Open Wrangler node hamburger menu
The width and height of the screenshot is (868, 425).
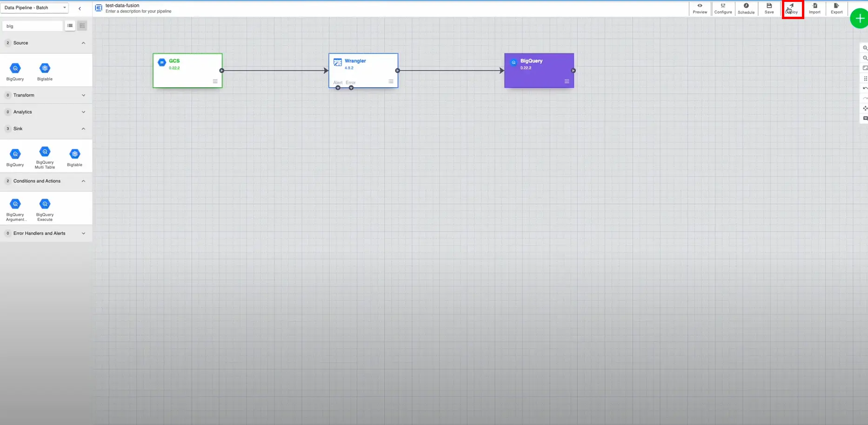[x=391, y=81]
